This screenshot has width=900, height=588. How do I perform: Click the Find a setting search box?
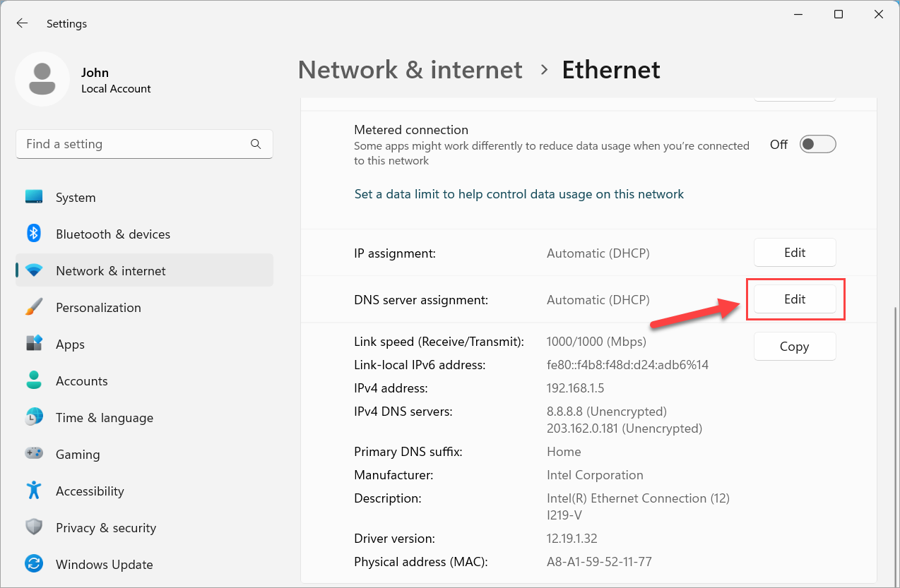pos(144,144)
